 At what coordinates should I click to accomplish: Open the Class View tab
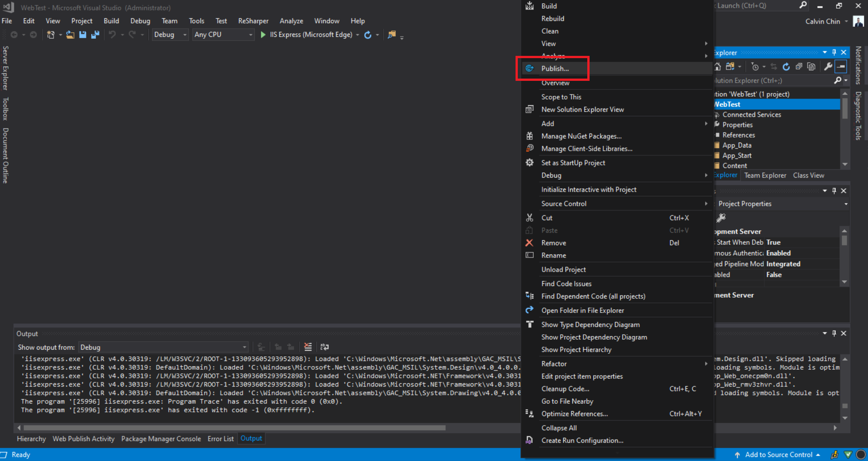tap(808, 175)
